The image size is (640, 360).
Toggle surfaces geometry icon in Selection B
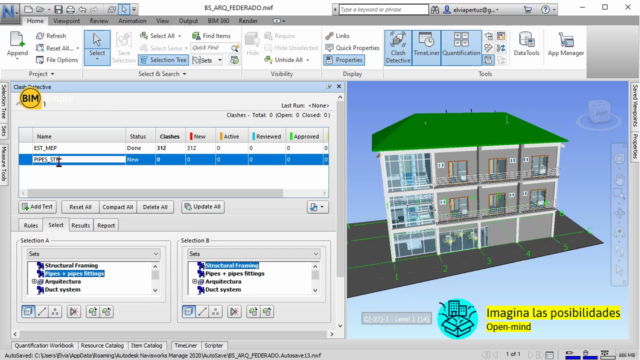188,312
